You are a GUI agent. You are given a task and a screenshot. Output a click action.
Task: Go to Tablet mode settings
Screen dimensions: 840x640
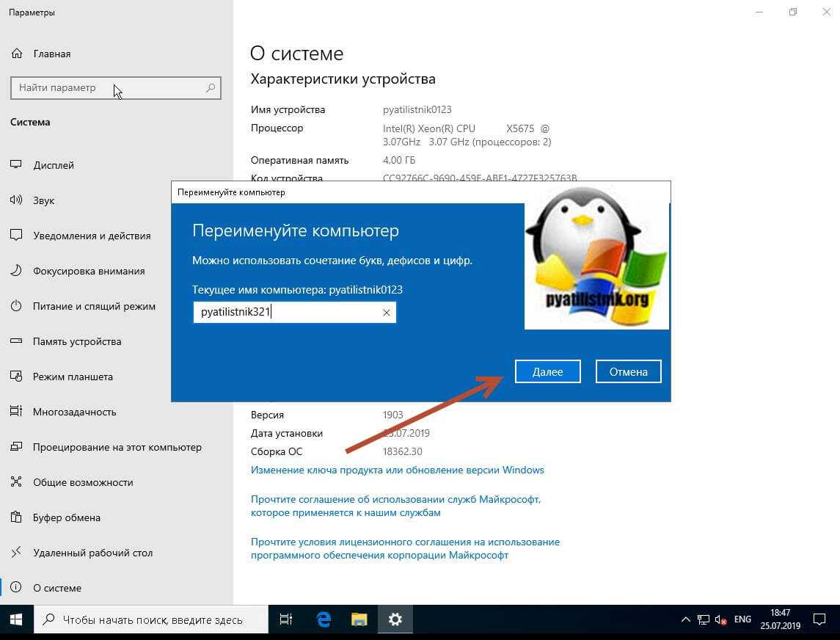73,377
